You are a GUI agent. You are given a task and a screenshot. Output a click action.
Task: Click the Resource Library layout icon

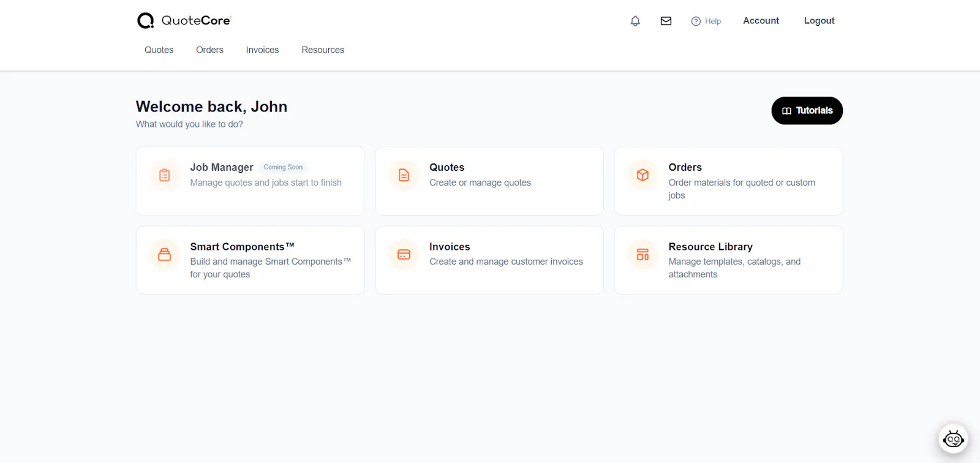click(x=643, y=254)
